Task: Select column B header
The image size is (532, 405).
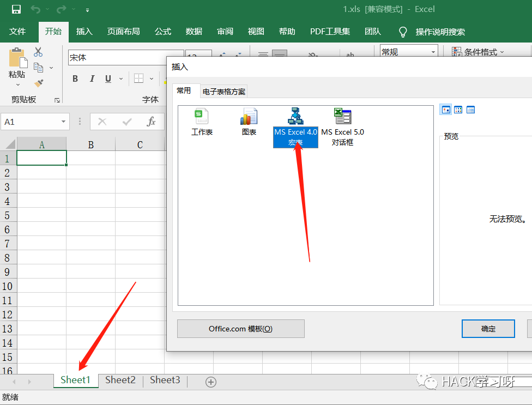Action: click(x=90, y=144)
